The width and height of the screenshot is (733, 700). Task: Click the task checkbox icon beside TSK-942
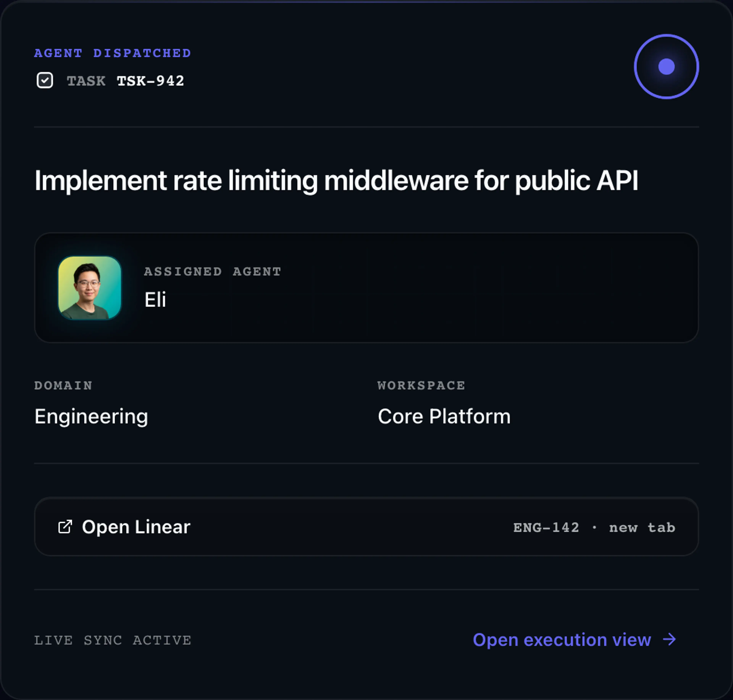click(45, 80)
